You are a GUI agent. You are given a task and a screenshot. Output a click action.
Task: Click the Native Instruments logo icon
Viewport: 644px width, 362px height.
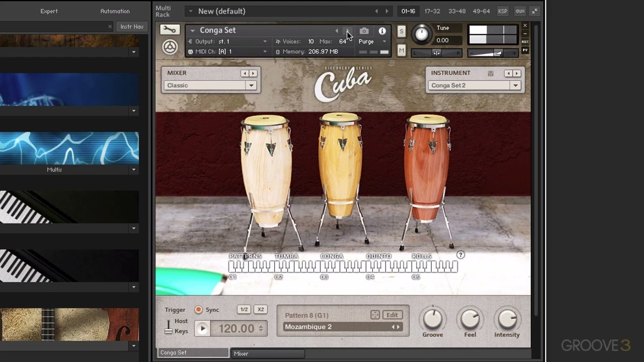pyautogui.click(x=170, y=47)
